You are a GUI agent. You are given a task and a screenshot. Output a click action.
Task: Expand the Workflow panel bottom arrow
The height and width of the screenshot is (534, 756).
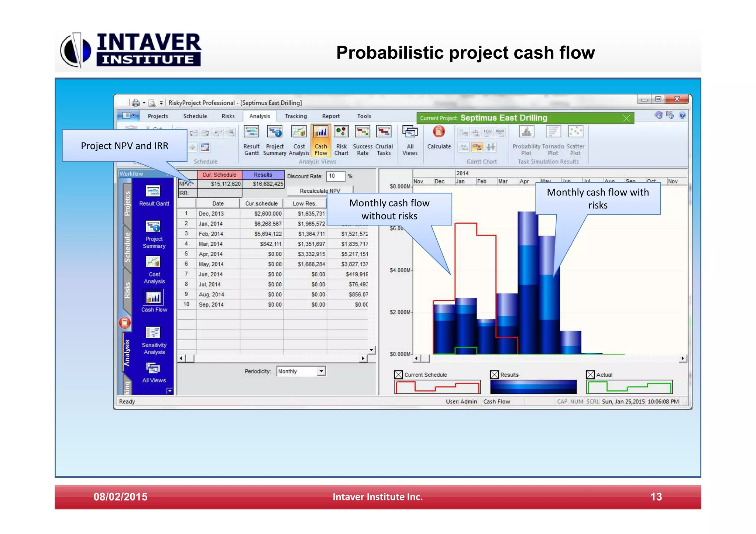tap(169, 390)
